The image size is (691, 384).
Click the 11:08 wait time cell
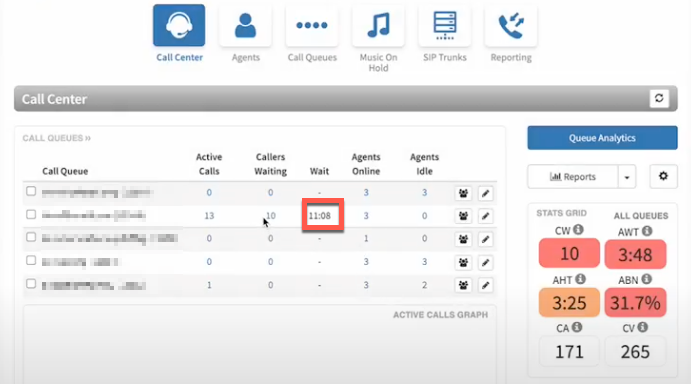319,216
